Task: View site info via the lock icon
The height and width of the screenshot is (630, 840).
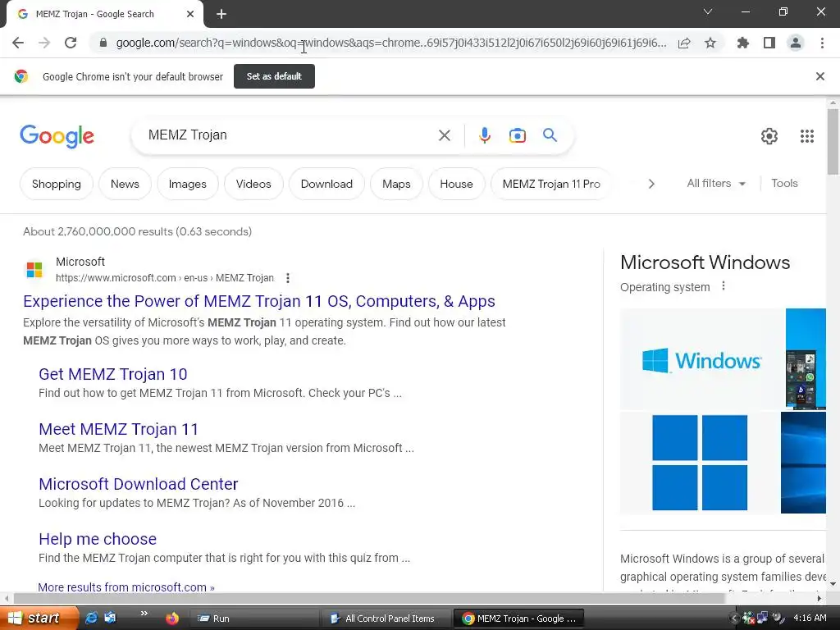Action: pyautogui.click(x=103, y=43)
